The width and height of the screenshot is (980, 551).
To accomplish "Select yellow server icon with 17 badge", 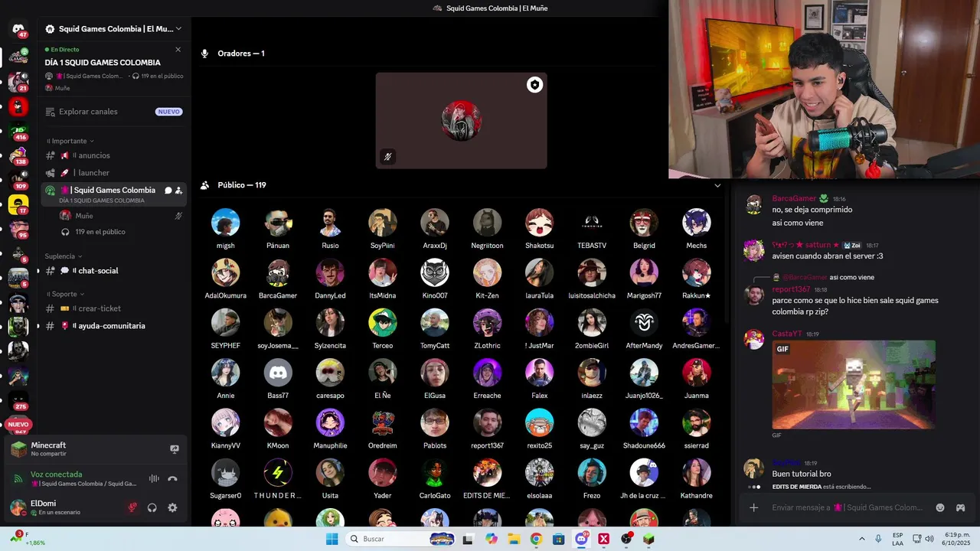I will tap(18, 204).
